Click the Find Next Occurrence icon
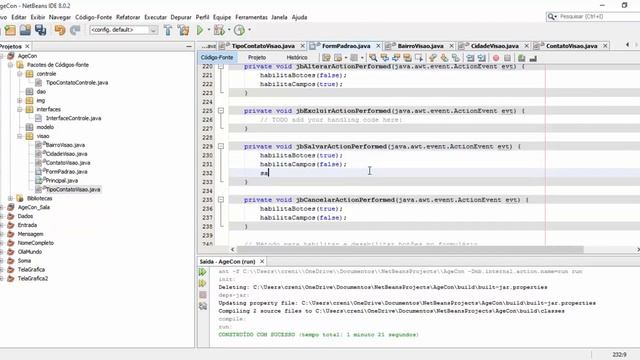 click(396, 58)
